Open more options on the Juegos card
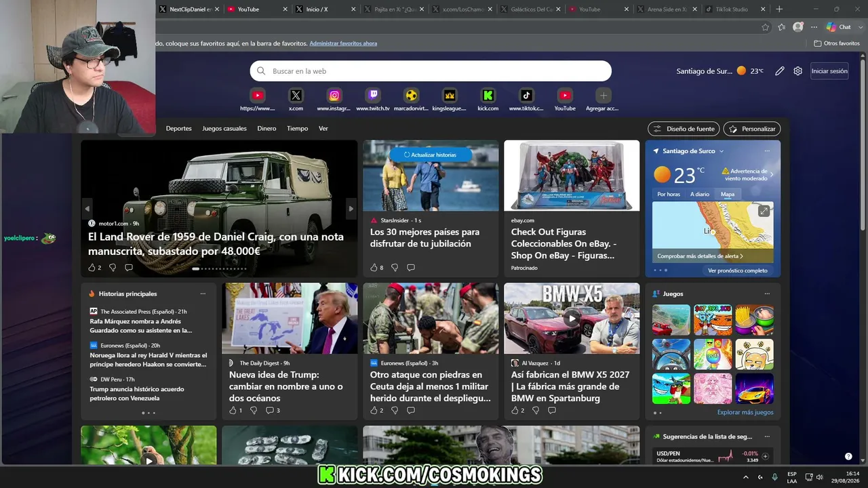This screenshot has height=488, width=868. pos(767,293)
